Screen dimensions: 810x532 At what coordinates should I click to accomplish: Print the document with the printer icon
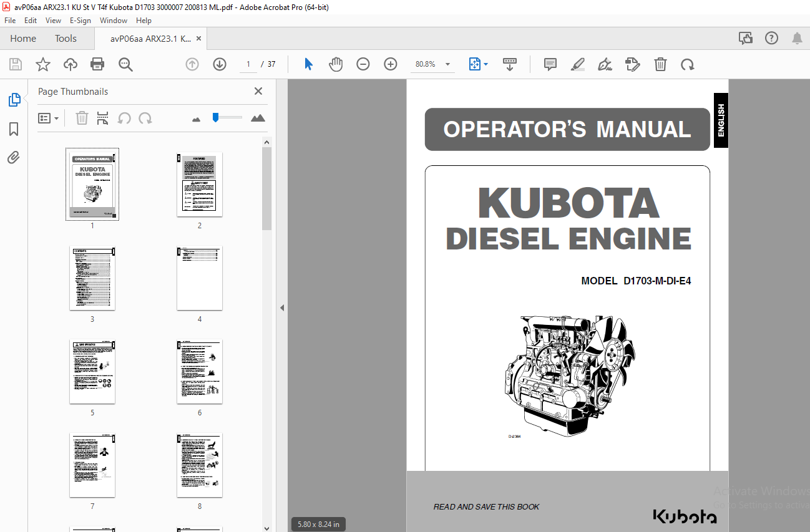tap(97, 64)
